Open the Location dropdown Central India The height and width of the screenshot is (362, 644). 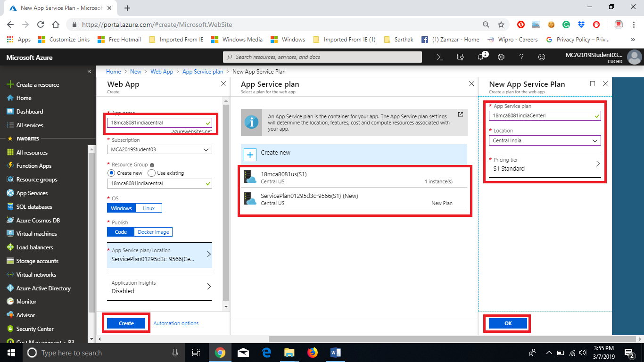[545, 140]
